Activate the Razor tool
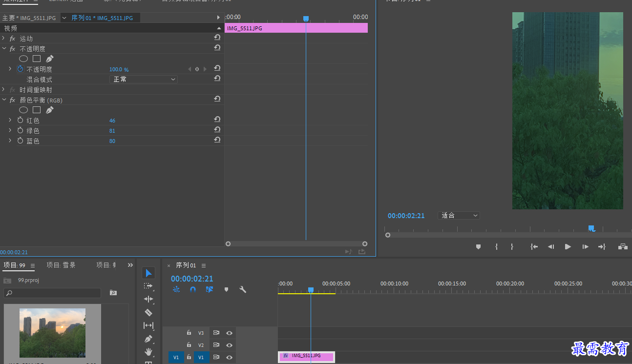Viewport: 632px width, 364px height. point(148,312)
